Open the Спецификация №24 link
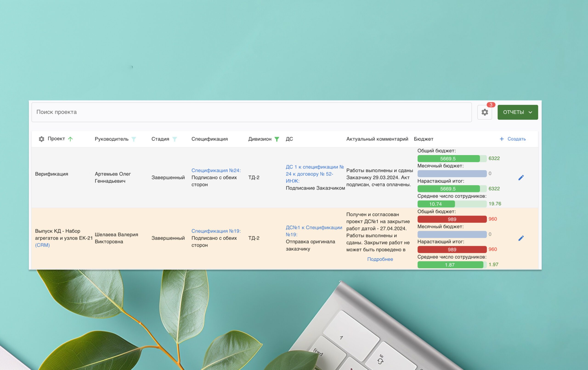 [x=216, y=170]
